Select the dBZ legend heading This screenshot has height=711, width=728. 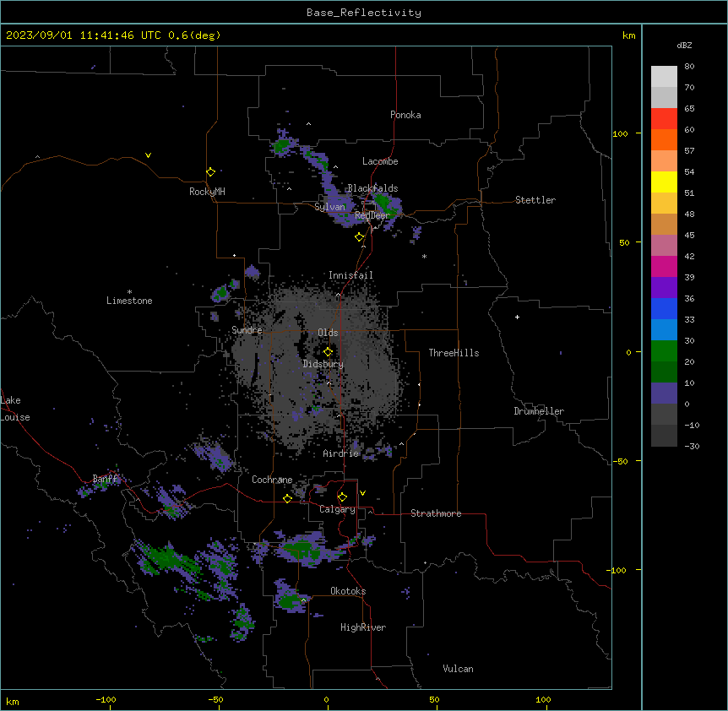[x=684, y=45]
